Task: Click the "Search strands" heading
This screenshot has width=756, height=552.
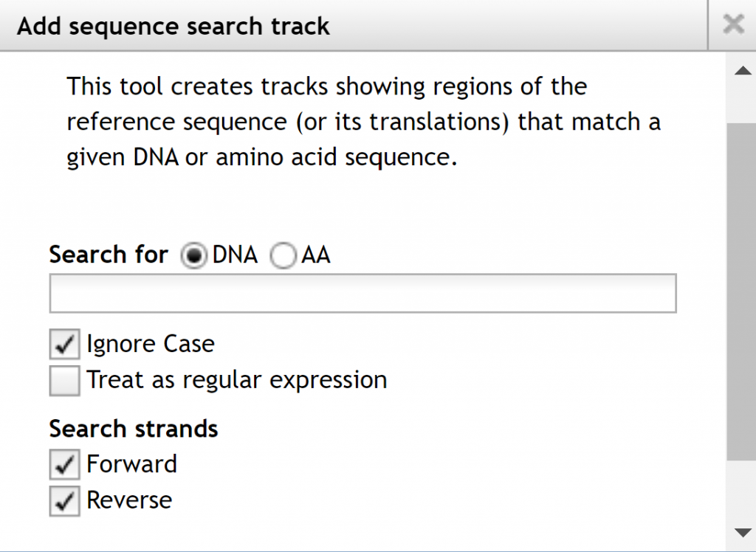Action: coord(134,429)
